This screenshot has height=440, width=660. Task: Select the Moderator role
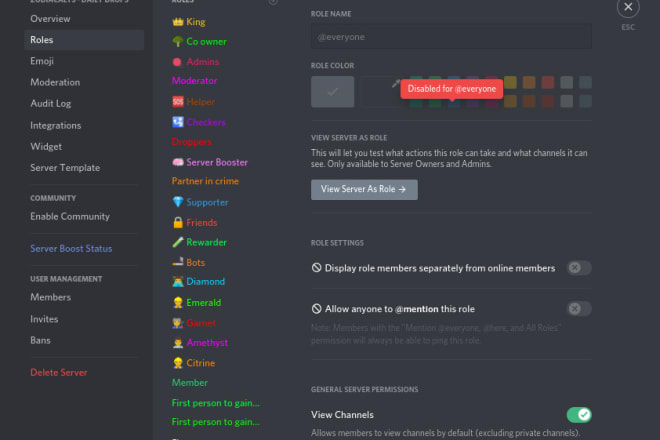click(194, 81)
